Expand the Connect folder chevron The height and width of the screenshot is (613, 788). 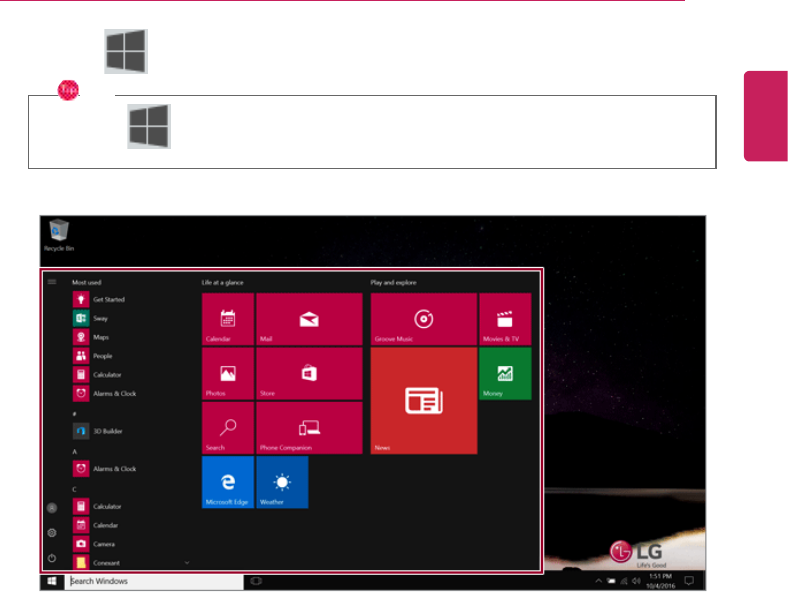[187, 563]
